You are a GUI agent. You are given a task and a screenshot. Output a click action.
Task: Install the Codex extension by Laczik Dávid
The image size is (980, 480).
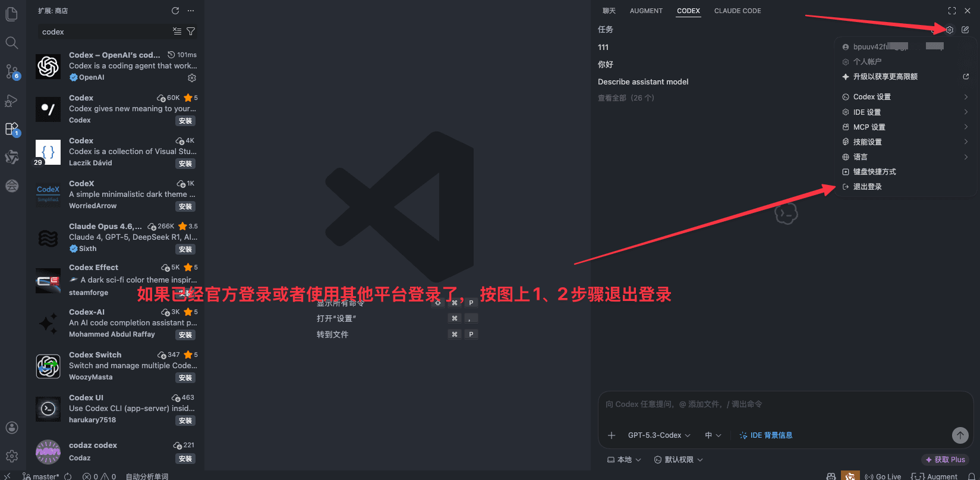[x=185, y=164]
